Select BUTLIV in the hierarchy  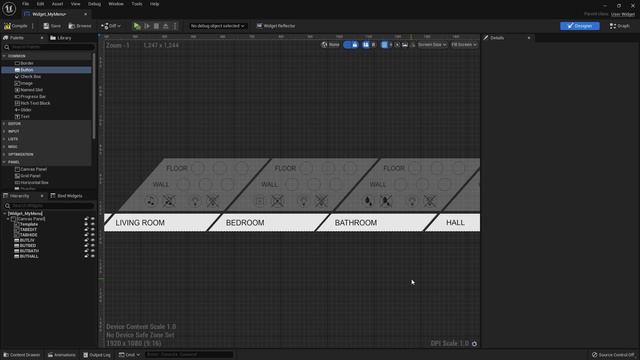[x=28, y=241]
